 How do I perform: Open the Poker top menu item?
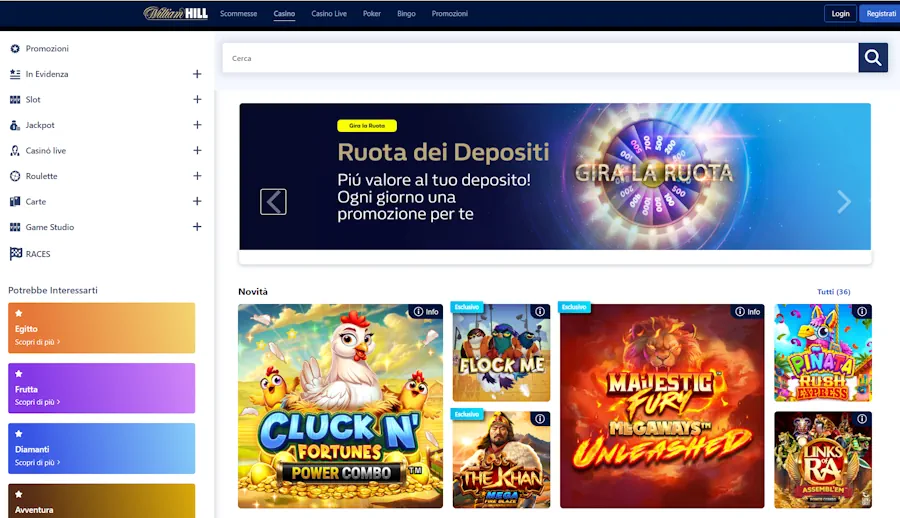[371, 14]
